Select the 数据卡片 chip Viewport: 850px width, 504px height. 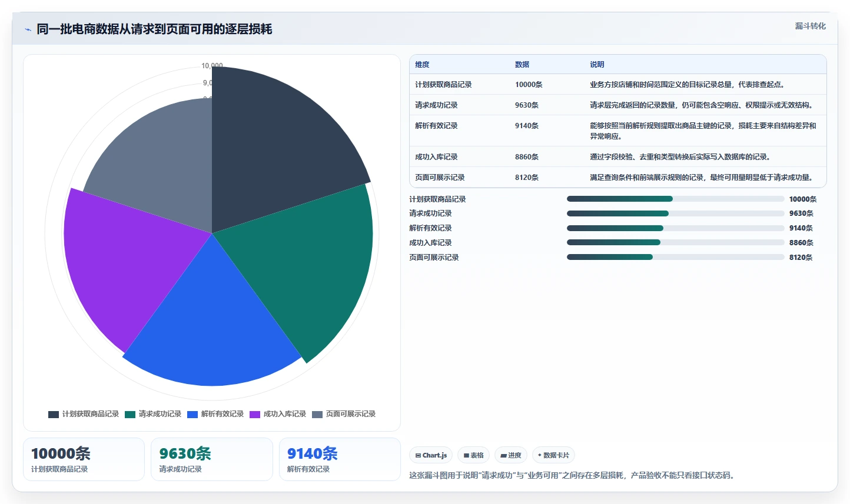click(553, 455)
